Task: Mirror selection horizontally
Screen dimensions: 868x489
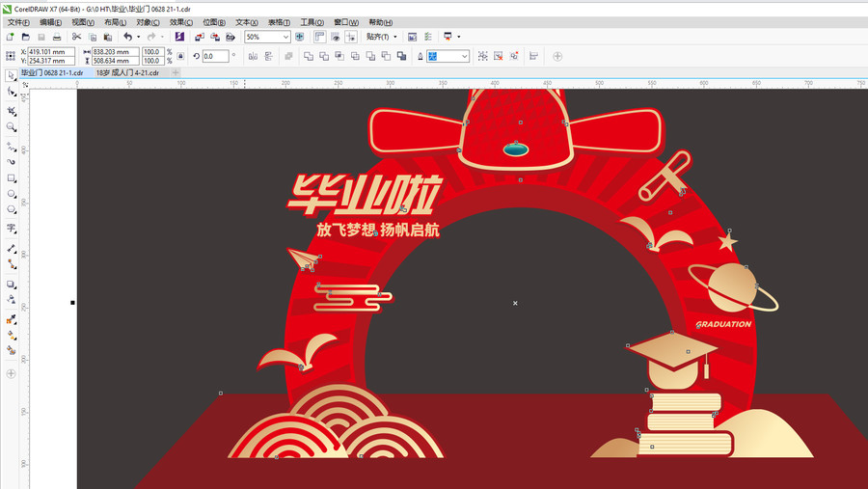Action: (x=253, y=56)
